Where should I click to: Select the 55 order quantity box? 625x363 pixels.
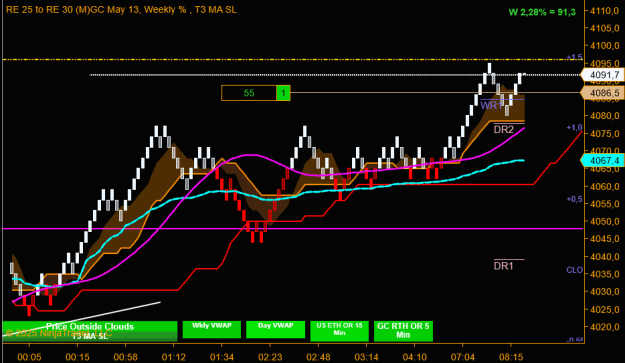[x=249, y=93]
